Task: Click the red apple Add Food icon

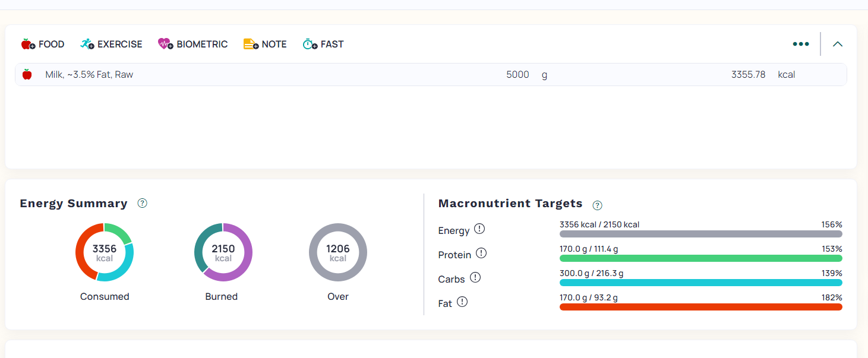Action: (28, 44)
